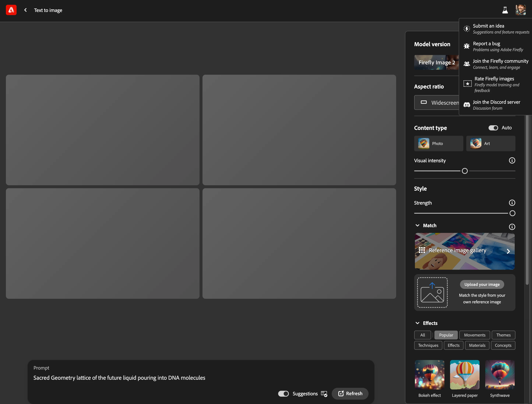This screenshot has width=532, height=404.
Task: Click the prompt suggestions icon next to Suggestions
Action: coord(324,394)
